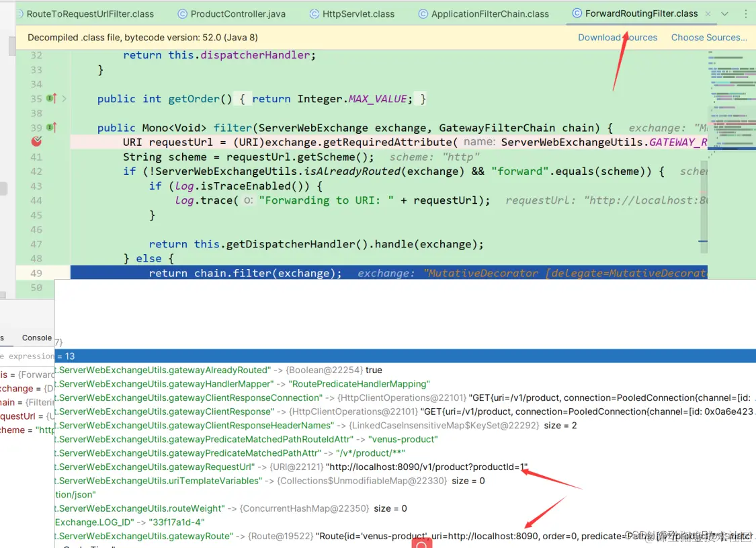Viewport: 756px width, 548px height.
Task: Close the ForwardRoutingFilter.class tab
Action: pos(708,14)
